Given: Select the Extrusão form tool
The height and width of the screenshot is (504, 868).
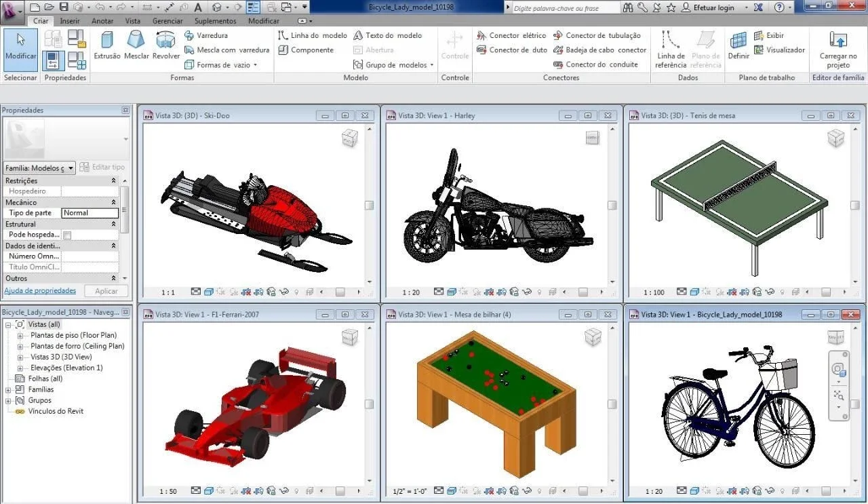Looking at the screenshot, I should [107, 45].
